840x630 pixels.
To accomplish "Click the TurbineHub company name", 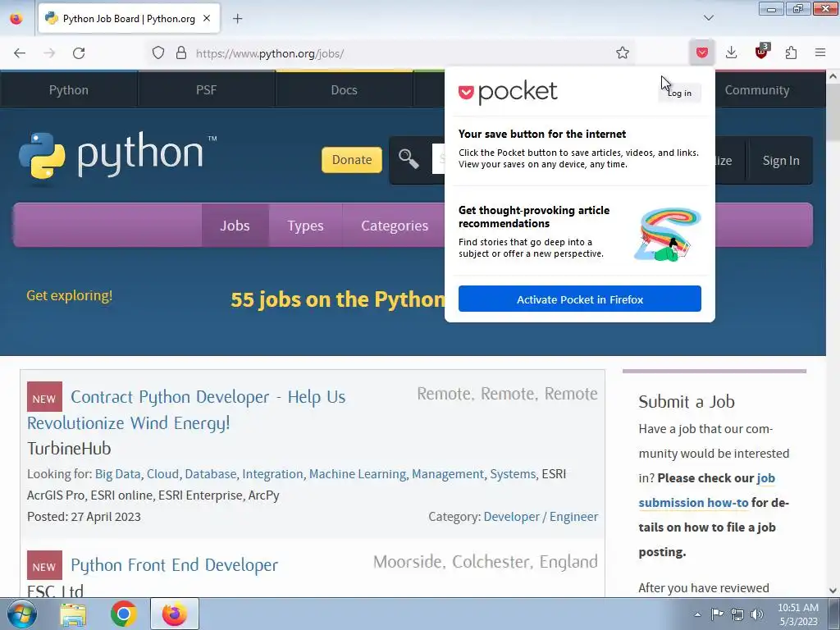I will click(69, 449).
